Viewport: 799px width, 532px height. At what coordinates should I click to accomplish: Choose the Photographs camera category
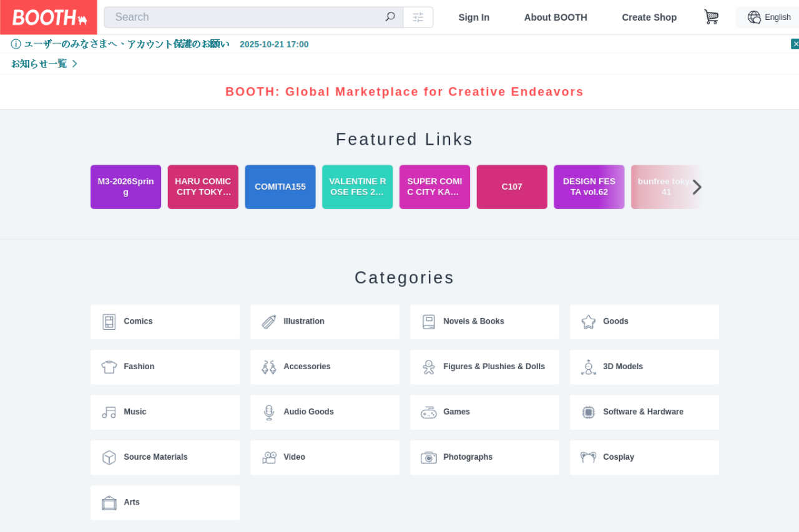point(484,458)
